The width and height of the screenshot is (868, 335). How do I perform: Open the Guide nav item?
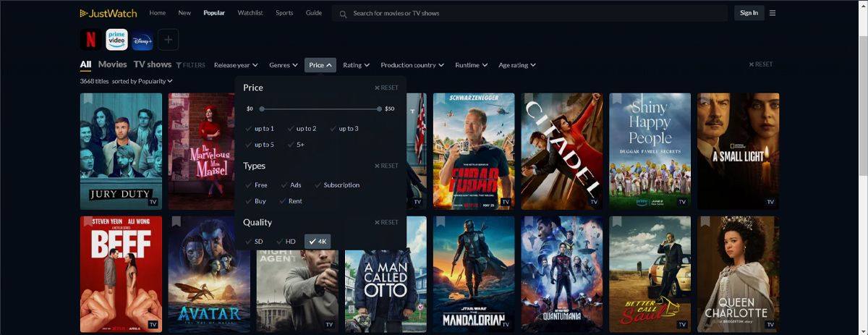tap(314, 13)
